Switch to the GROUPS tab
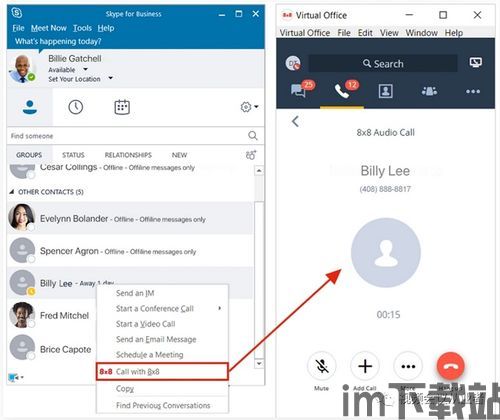Screen dimensions: 500x420 tap(29, 155)
